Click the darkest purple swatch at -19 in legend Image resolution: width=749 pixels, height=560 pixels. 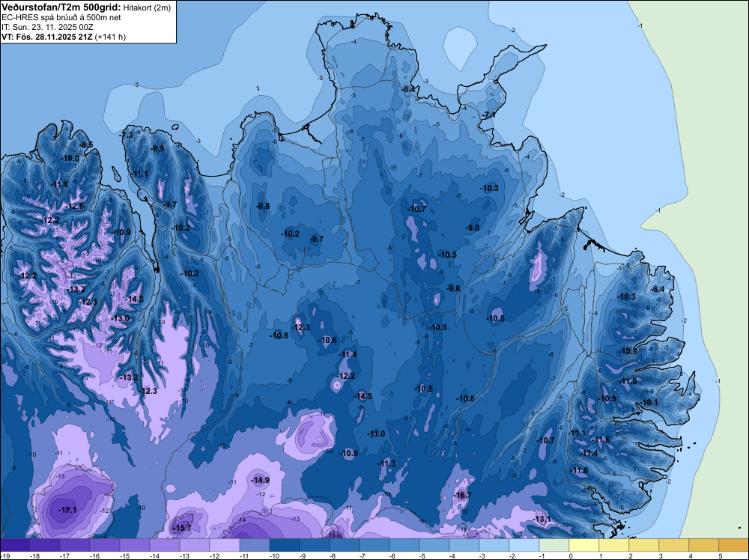15,545
